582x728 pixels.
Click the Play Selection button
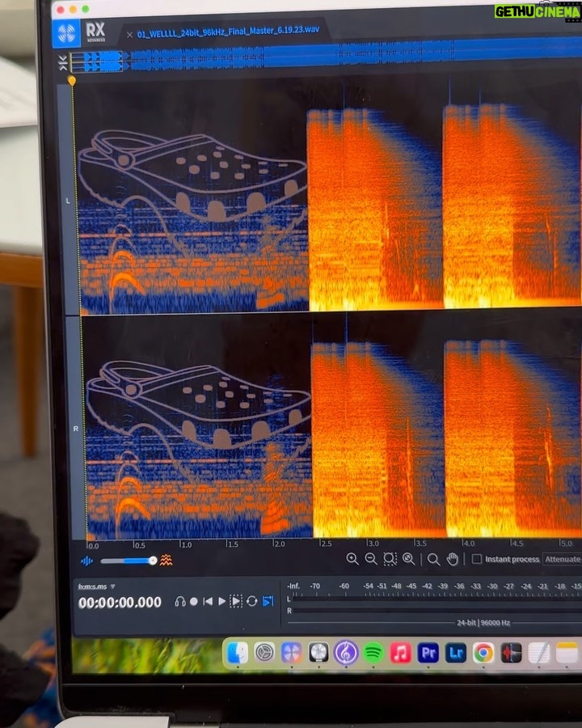coord(236,602)
